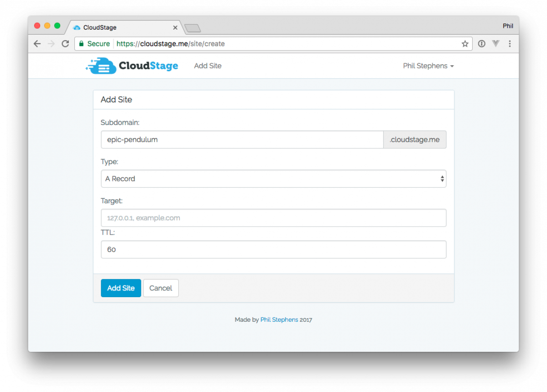Click the browser forward arrow
547x392 pixels.
pos(51,44)
